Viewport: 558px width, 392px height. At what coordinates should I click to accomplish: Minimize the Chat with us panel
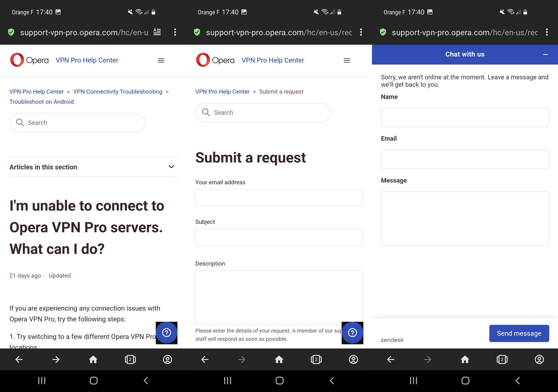[545, 55]
